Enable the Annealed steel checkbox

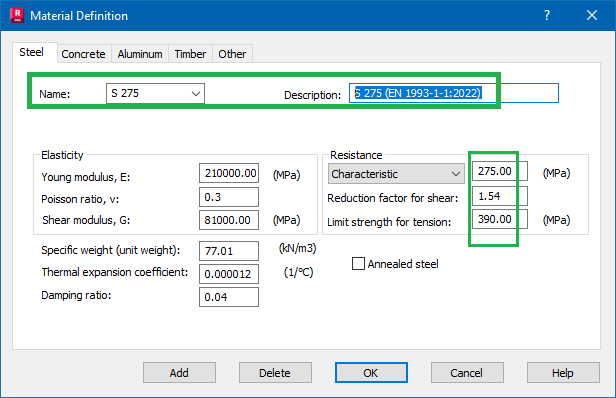(x=358, y=264)
